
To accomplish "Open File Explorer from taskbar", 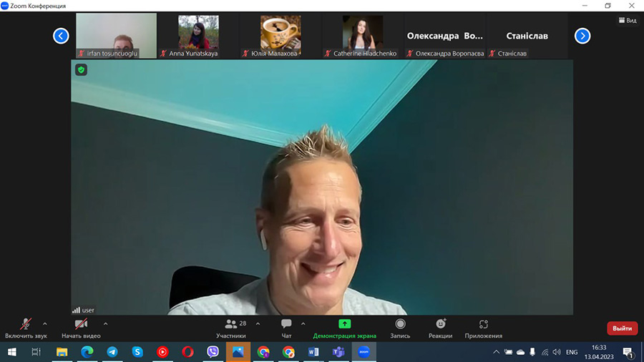I will (62, 352).
